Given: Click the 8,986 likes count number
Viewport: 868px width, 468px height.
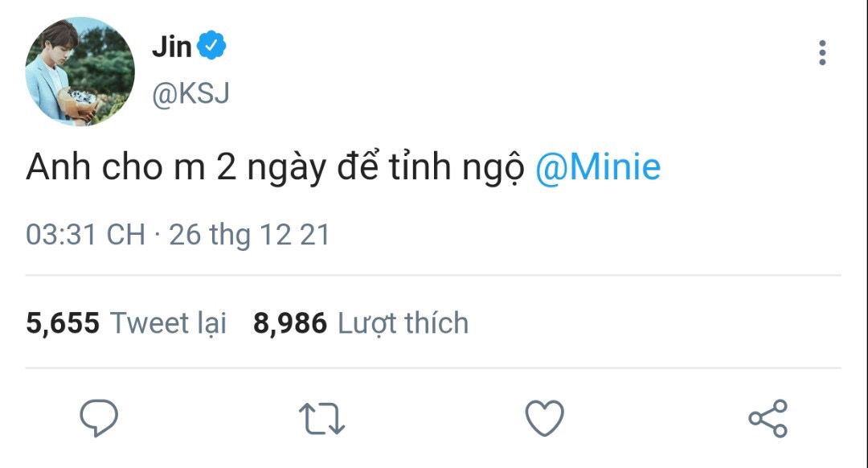Looking at the screenshot, I should [290, 323].
